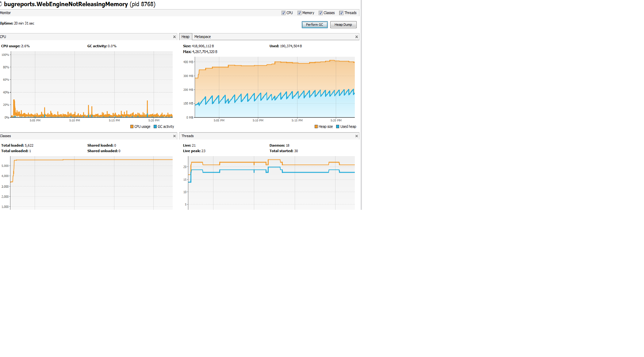This screenshot has height=357, width=644.
Task: Toggle the Memory checkbox
Action: click(x=299, y=13)
